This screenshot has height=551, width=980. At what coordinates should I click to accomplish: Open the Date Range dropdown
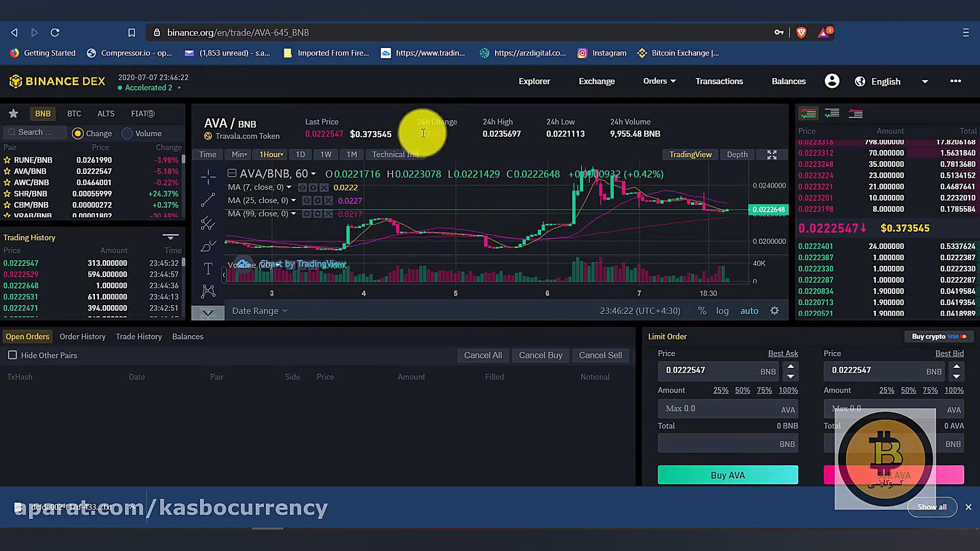pyautogui.click(x=259, y=311)
